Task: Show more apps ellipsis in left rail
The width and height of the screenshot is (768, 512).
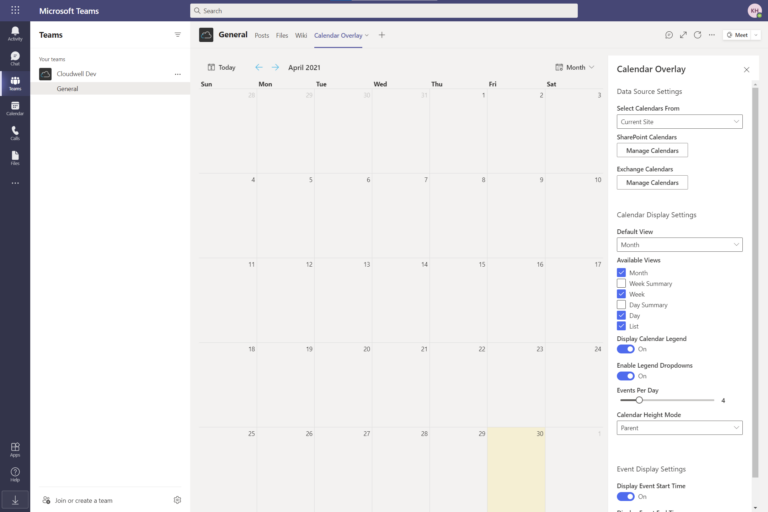Action: point(15,183)
